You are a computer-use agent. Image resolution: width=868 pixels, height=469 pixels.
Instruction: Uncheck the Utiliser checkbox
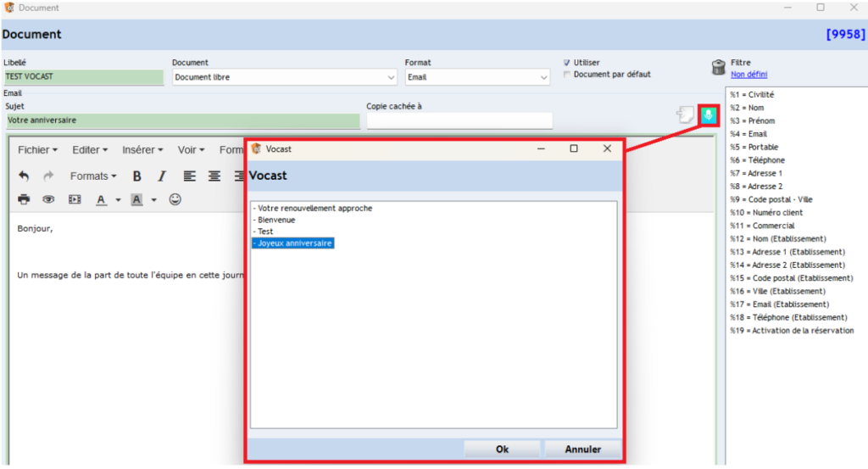tap(567, 63)
